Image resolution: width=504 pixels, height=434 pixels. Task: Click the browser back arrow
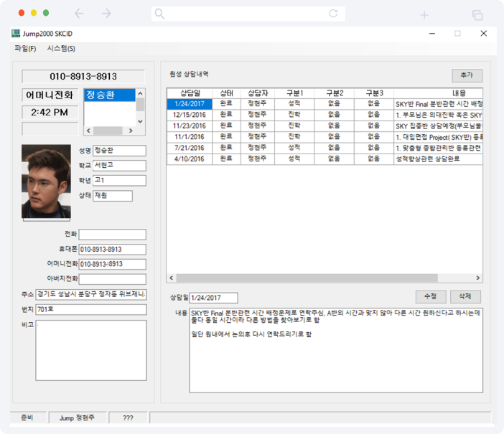click(x=79, y=14)
